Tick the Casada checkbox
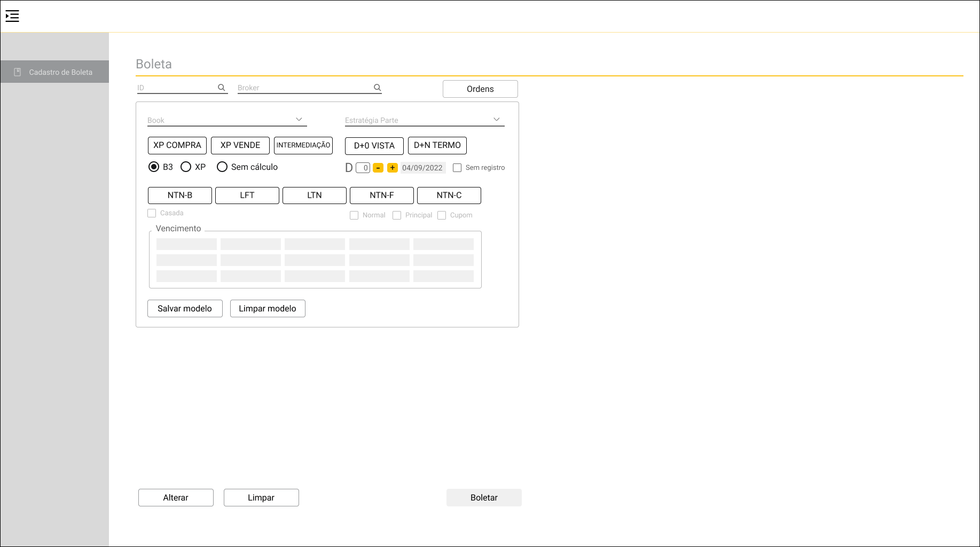The width and height of the screenshot is (980, 547). tap(152, 213)
